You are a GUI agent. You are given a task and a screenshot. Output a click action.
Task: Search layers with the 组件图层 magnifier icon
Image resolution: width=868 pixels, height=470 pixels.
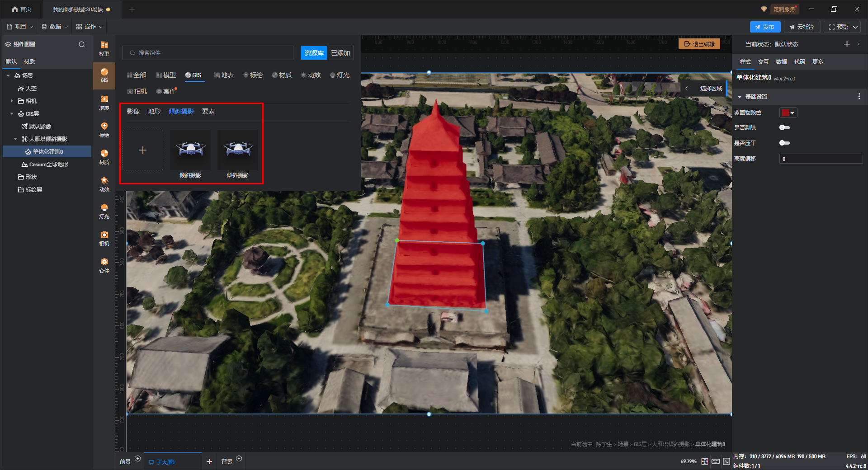coord(82,44)
